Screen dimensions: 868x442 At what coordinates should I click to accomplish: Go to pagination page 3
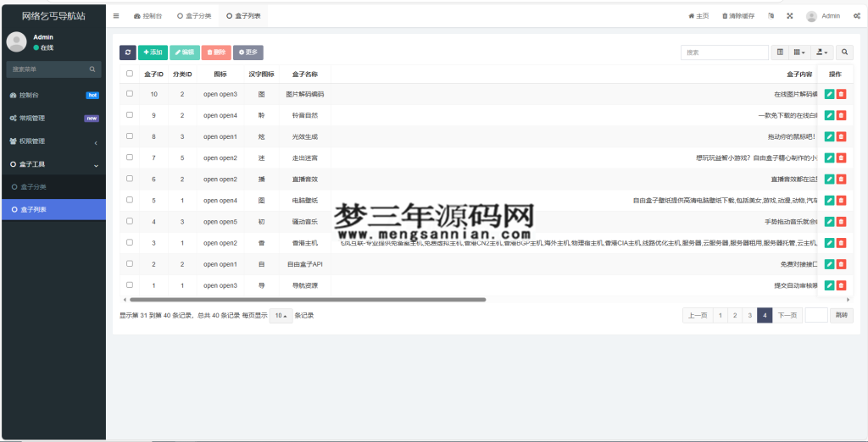749,315
